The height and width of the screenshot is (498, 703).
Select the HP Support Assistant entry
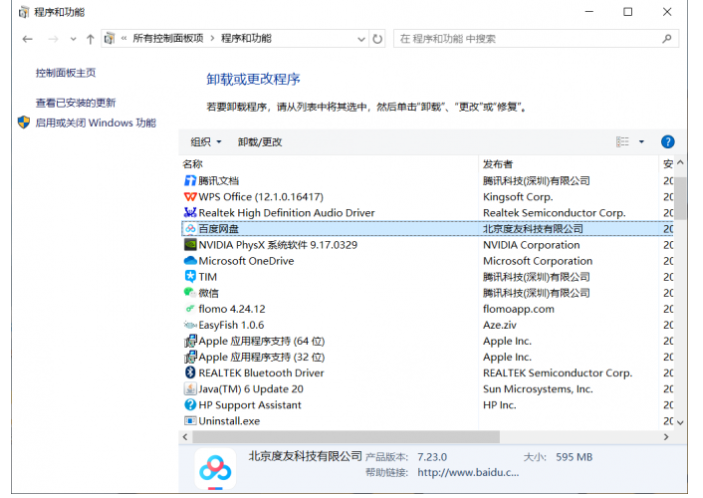pyautogui.click(x=427, y=405)
